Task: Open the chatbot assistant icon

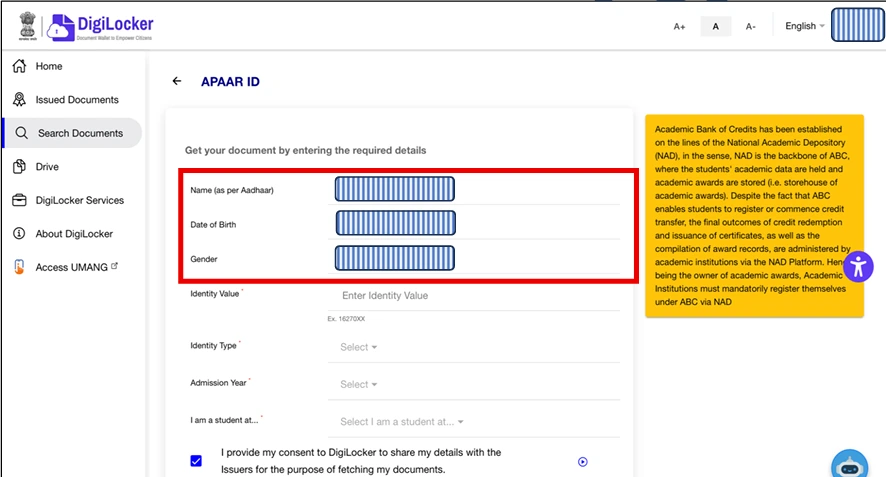Action: (850, 464)
